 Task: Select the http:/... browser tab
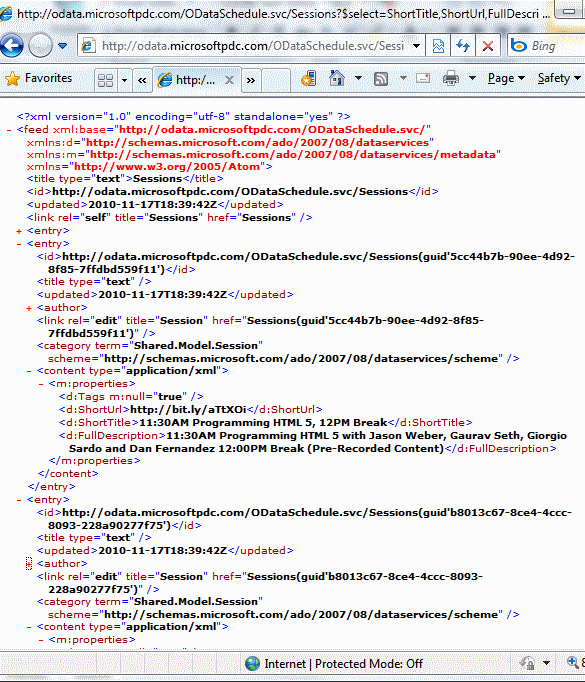coord(196,80)
